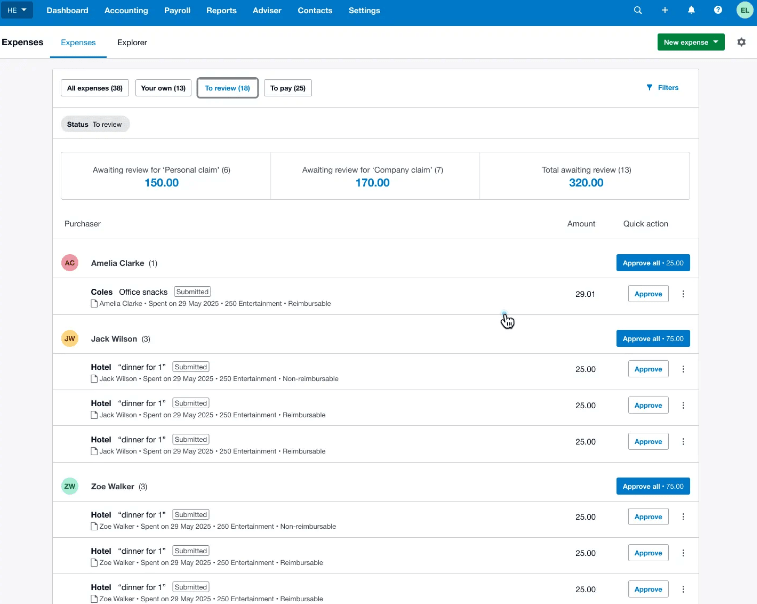
Task: Open the EL user avatar menu
Action: pyautogui.click(x=744, y=10)
